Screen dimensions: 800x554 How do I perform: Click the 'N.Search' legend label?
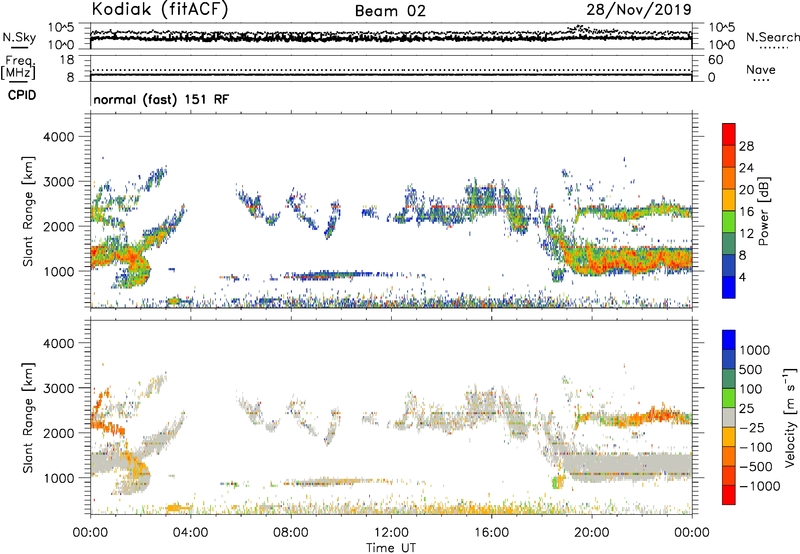(x=772, y=37)
